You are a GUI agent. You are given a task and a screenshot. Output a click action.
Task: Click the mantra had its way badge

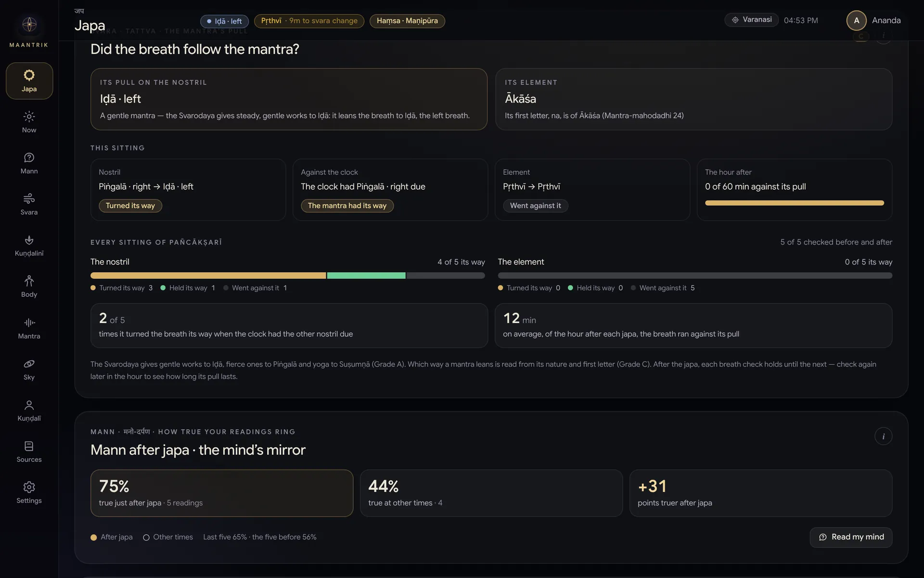pyautogui.click(x=347, y=206)
